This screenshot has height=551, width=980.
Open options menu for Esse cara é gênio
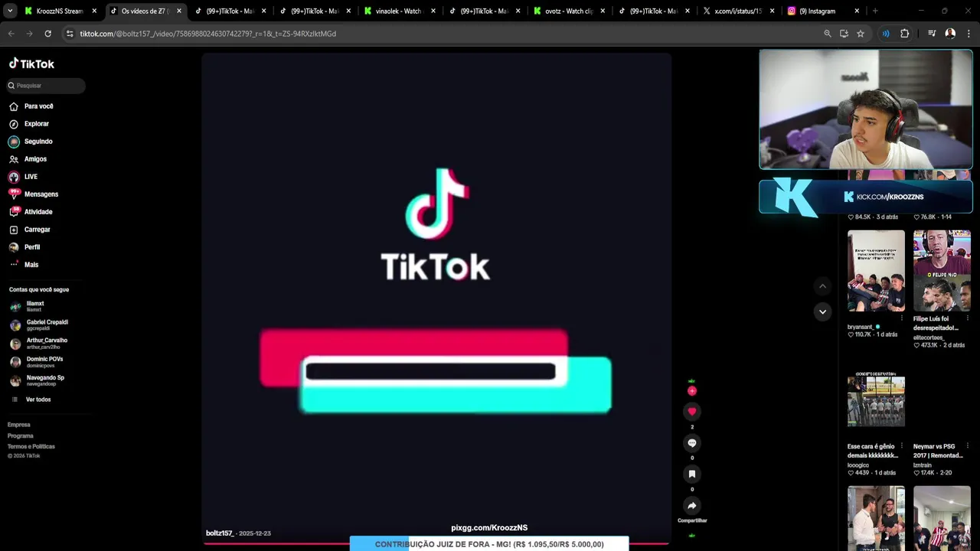tap(901, 445)
